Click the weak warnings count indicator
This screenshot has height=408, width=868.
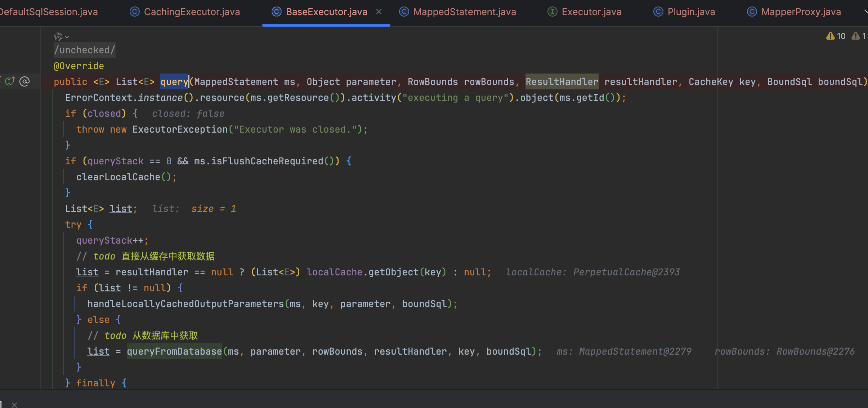[x=859, y=36]
